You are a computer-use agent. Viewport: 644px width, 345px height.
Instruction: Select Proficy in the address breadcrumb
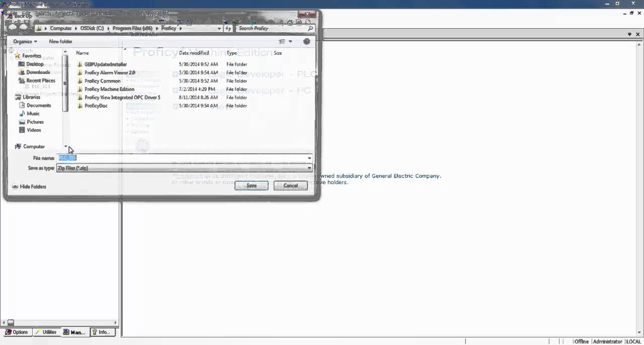tap(169, 29)
